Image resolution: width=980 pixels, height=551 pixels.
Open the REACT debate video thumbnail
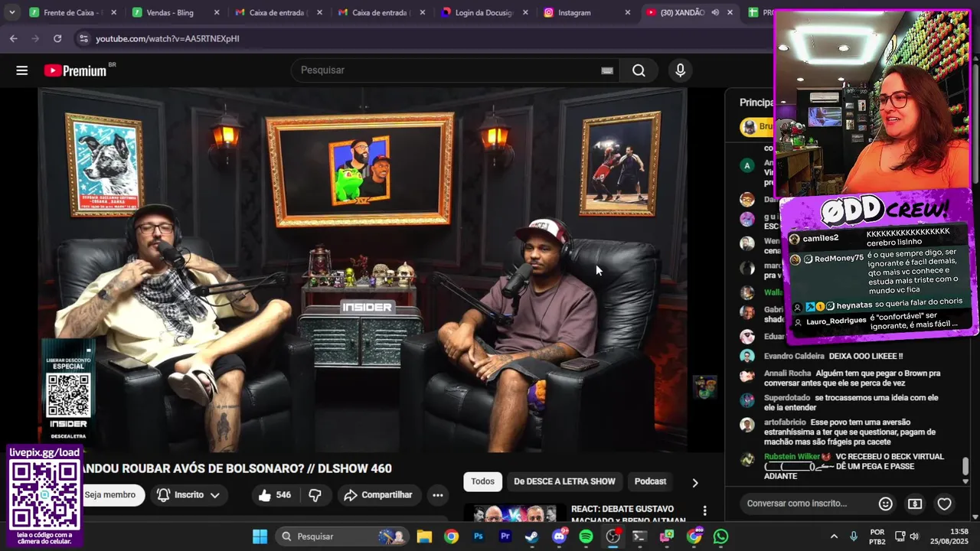pyautogui.click(x=514, y=513)
